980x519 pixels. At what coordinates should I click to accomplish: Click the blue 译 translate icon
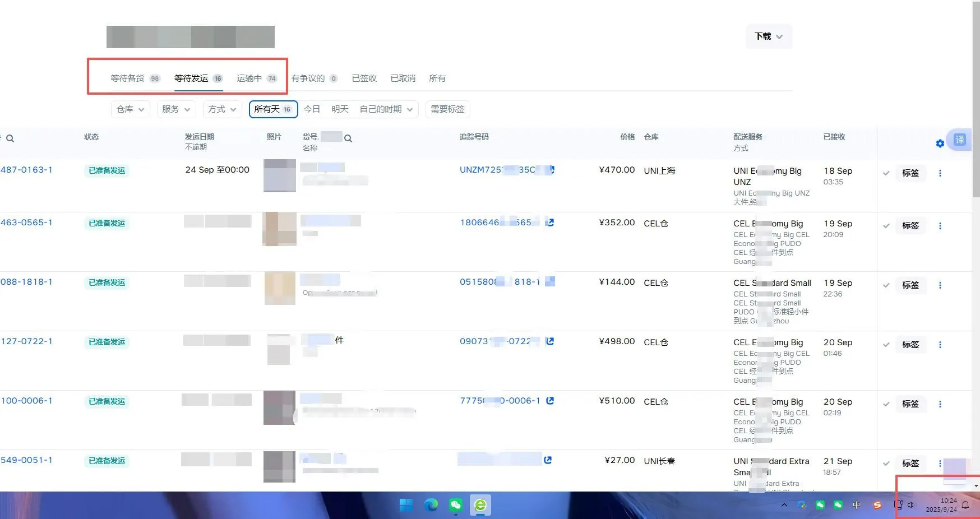960,140
